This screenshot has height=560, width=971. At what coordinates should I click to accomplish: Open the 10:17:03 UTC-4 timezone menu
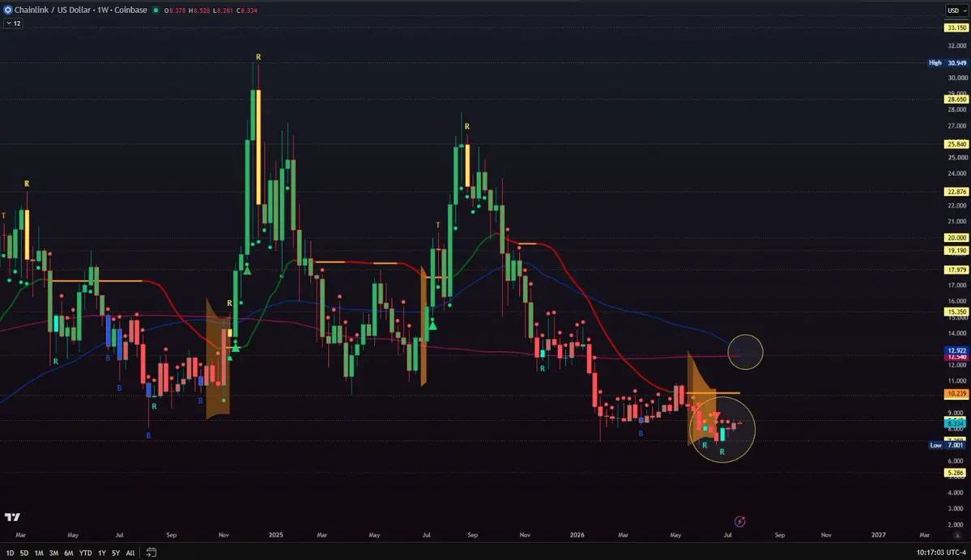click(941, 553)
